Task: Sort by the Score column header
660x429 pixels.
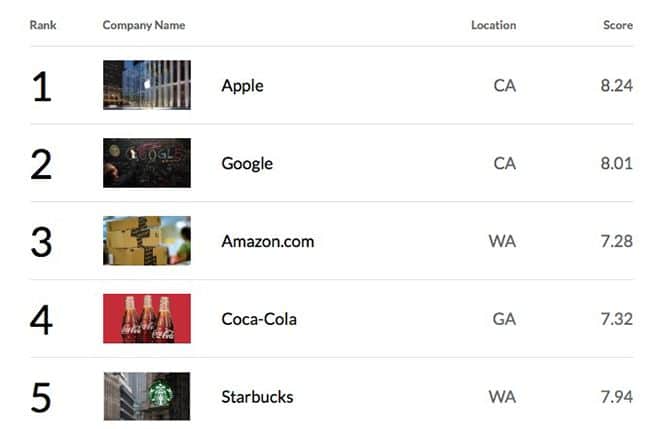Action: click(x=617, y=25)
